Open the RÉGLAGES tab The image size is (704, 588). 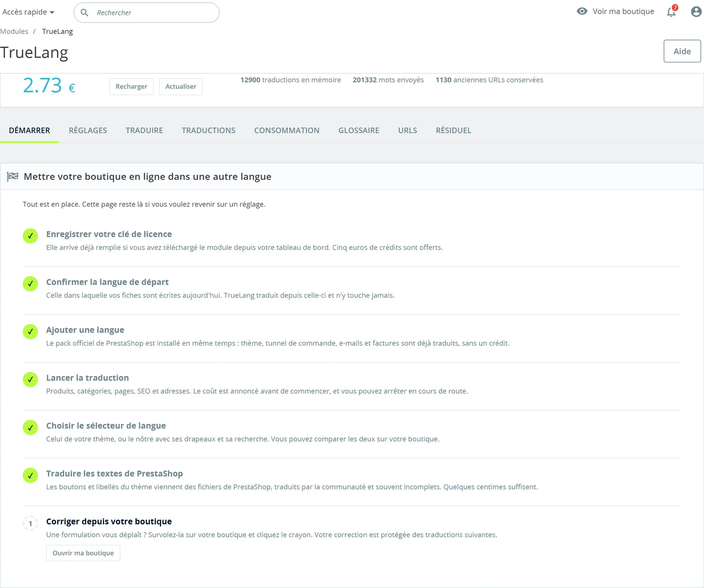tap(88, 131)
